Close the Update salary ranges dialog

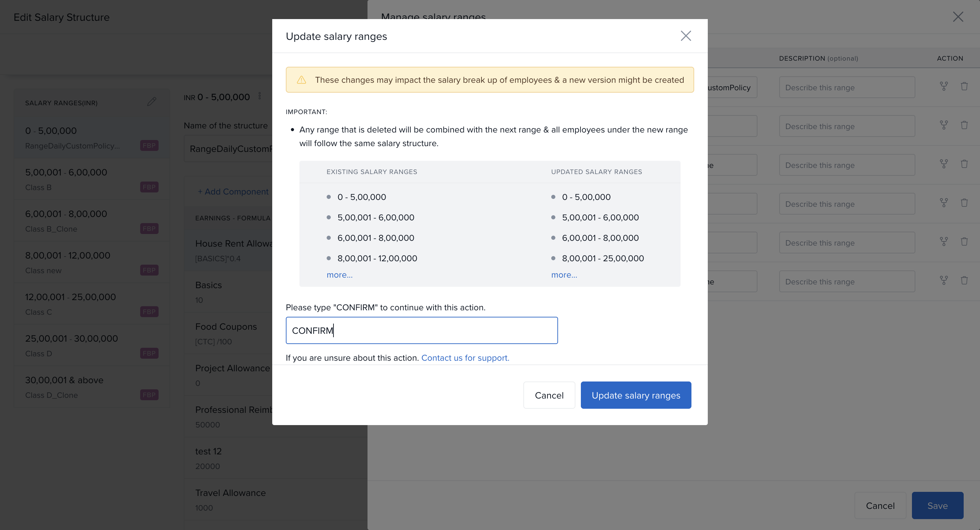click(686, 36)
